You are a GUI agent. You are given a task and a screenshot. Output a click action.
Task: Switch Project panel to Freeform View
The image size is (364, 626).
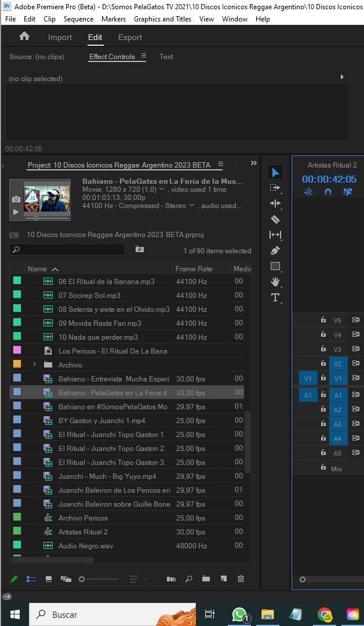point(66,579)
